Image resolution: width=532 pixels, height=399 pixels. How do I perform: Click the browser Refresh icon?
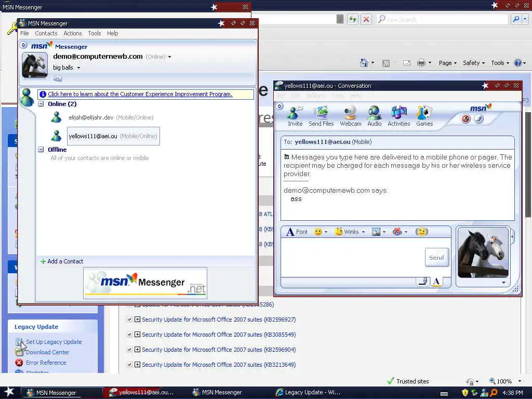click(353, 19)
